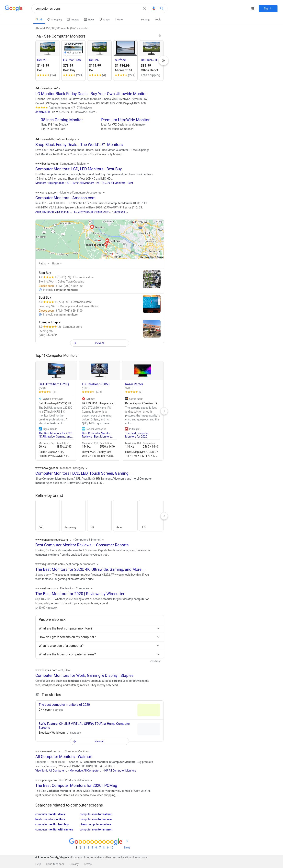Open the Rating filter dropdown
The image size is (283, 868).
[44, 263]
